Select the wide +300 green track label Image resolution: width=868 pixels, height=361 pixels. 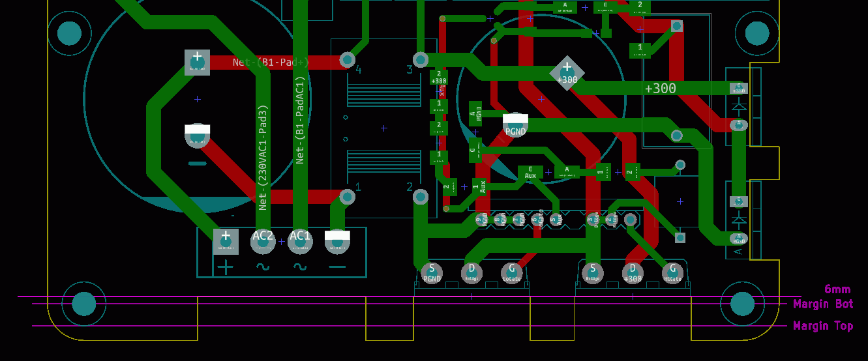point(660,89)
